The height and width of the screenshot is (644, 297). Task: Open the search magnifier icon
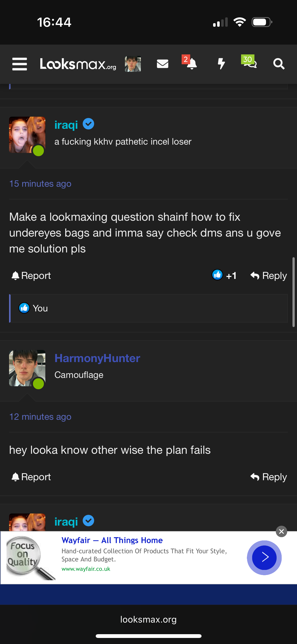click(279, 64)
